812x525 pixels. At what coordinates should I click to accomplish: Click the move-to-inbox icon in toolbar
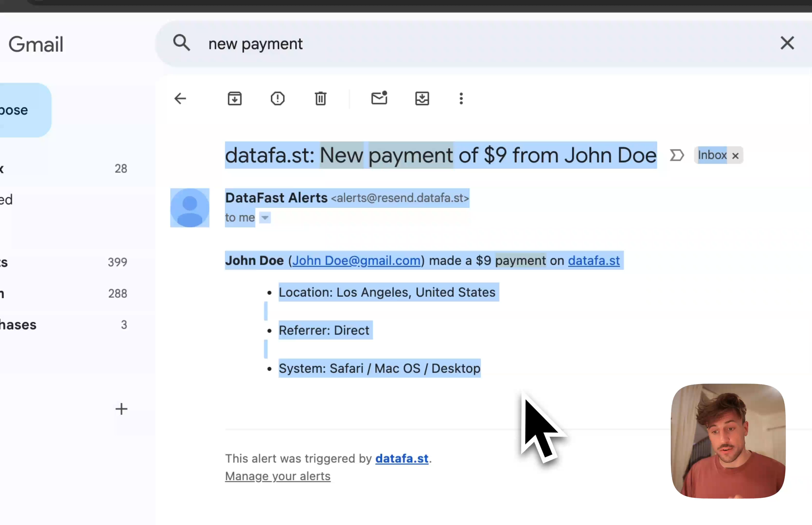coord(422,99)
